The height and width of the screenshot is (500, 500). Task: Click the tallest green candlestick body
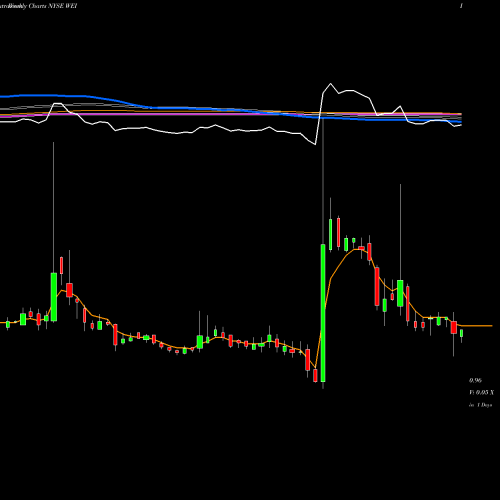pyautogui.click(x=323, y=313)
